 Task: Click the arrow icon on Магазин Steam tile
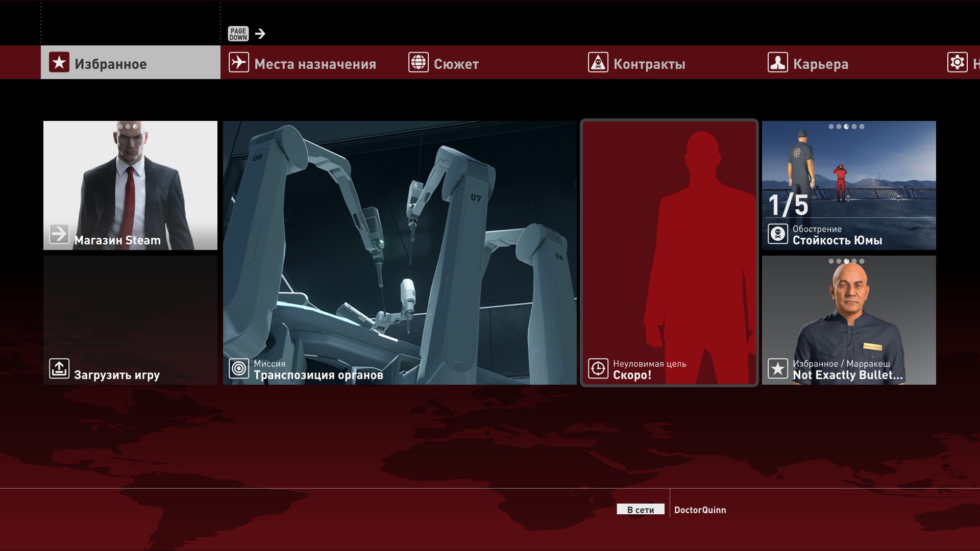(x=59, y=234)
